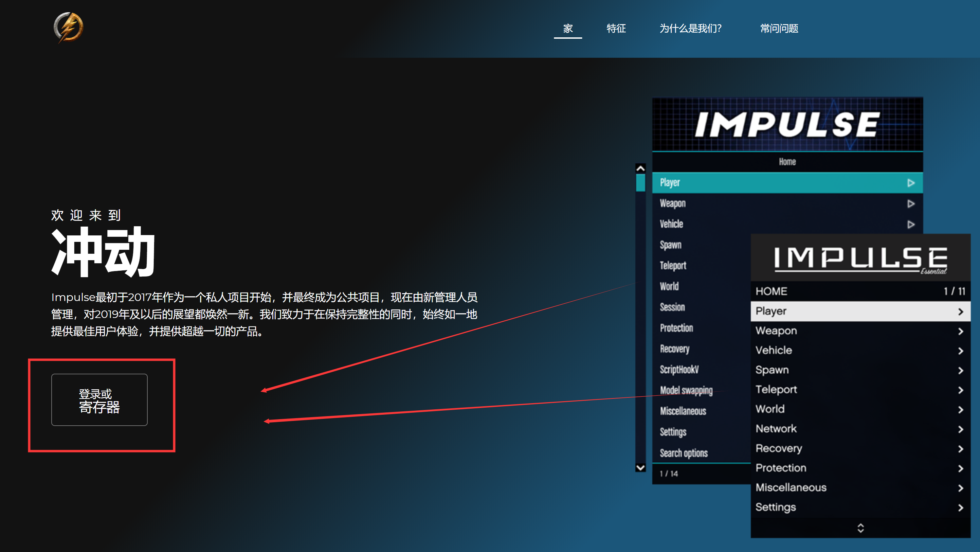980x552 pixels.
Task: Open Teleport chevron in Essential menu
Action: point(961,390)
